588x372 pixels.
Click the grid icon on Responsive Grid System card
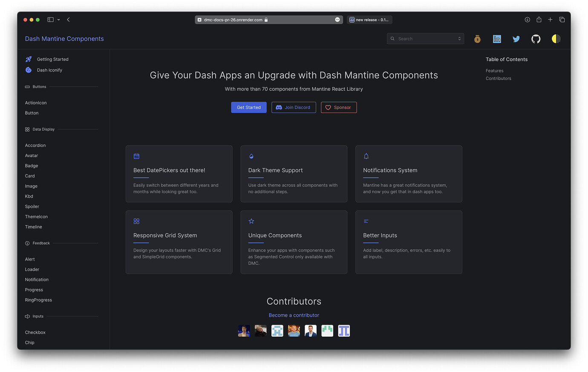(136, 221)
